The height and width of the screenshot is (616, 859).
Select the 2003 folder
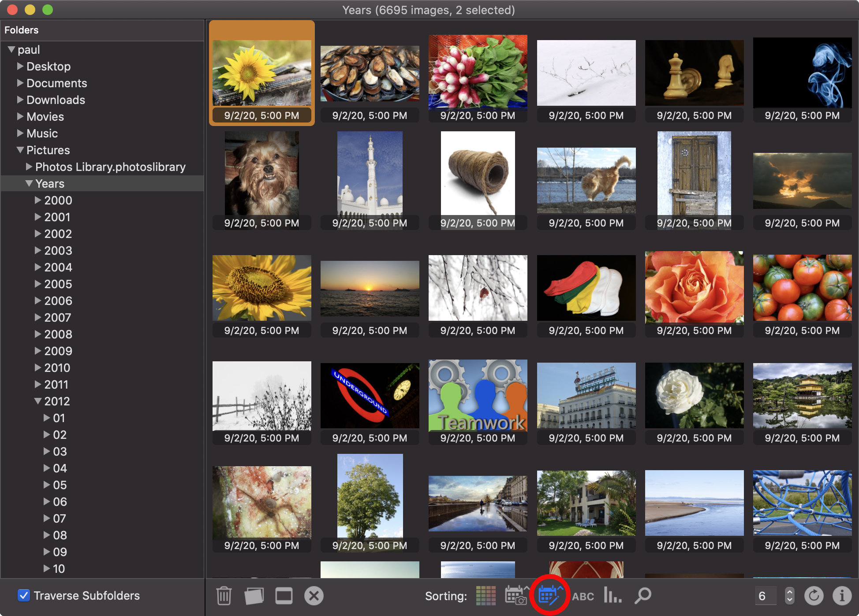tap(58, 251)
